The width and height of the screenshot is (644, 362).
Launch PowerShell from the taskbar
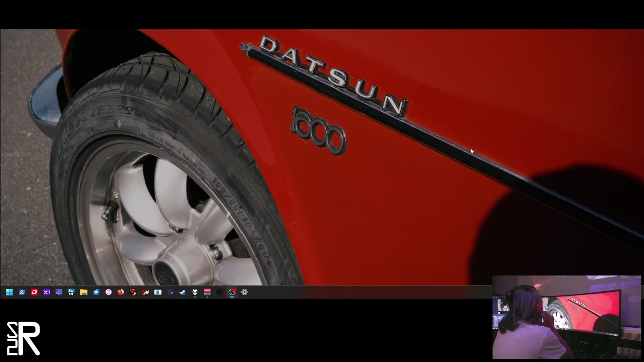click(22, 292)
